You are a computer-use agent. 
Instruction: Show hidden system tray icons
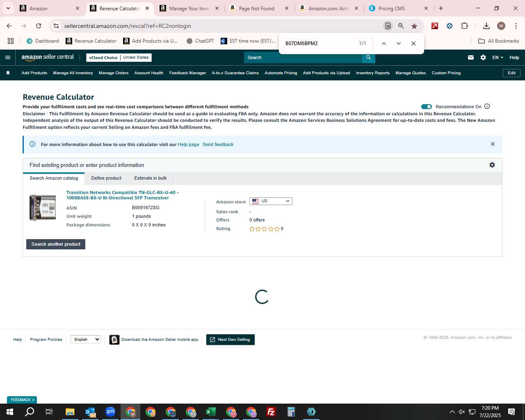452,412
